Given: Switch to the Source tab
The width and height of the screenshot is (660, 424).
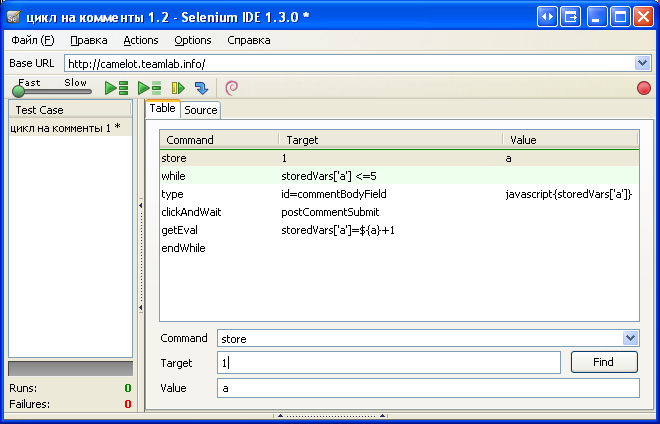Looking at the screenshot, I should [201, 110].
